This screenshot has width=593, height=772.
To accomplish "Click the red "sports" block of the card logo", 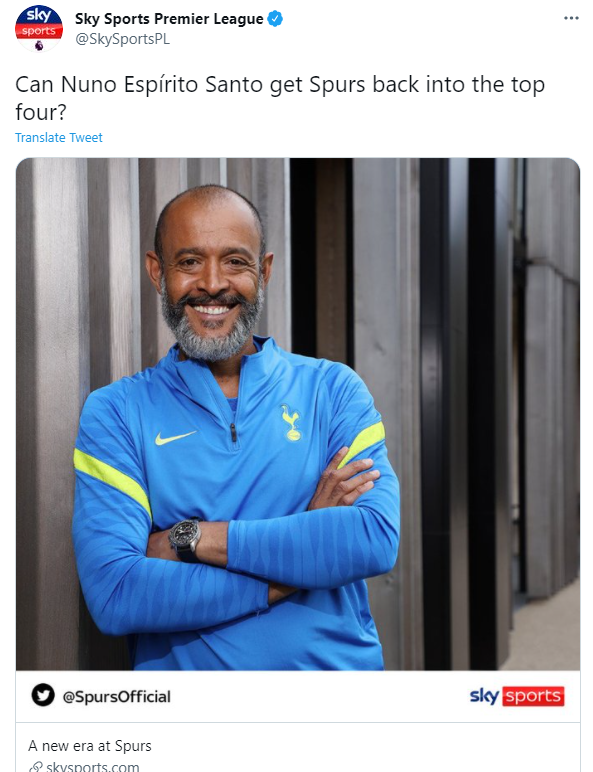I will 533,696.
